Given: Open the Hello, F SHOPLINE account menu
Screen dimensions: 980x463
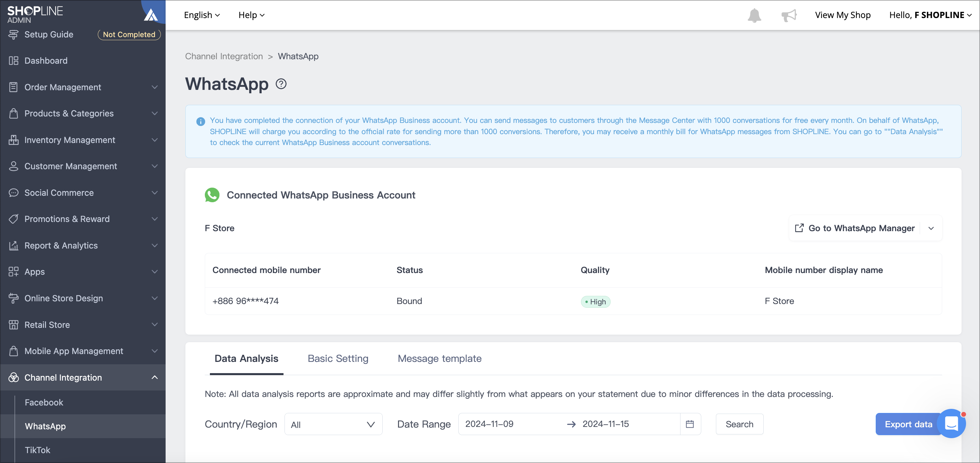Looking at the screenshot, I should (x=930, y=15).
